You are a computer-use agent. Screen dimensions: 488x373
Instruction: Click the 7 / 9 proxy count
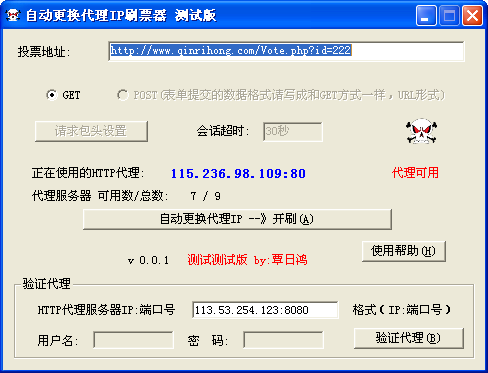[205, 196]
